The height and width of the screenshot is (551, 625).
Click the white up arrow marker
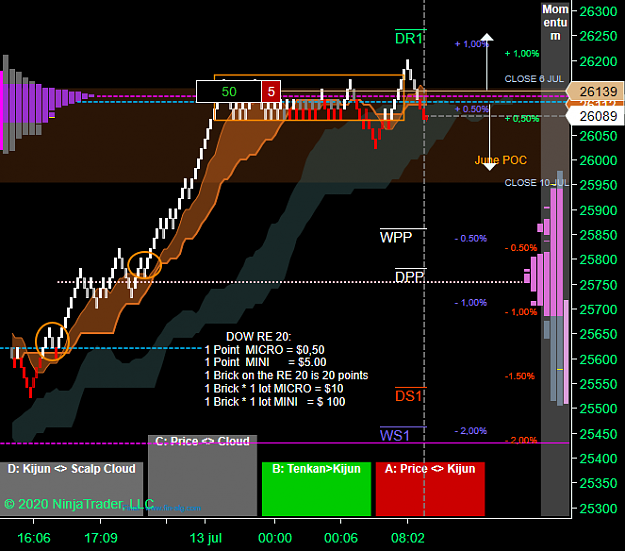pos(487,62)
